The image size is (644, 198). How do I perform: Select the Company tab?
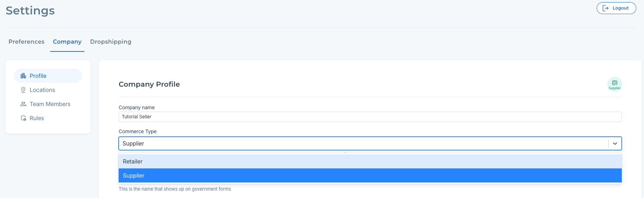click(67, 42)
